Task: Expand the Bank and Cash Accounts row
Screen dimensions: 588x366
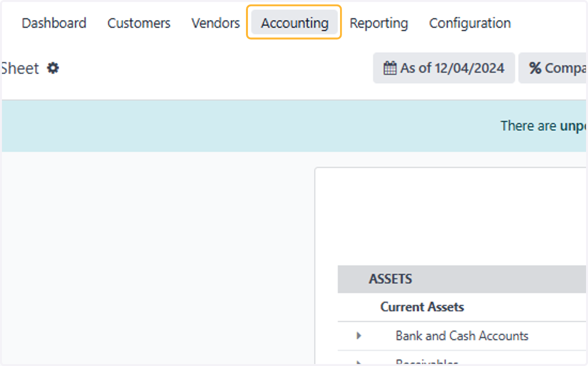Action: (359, 336)
